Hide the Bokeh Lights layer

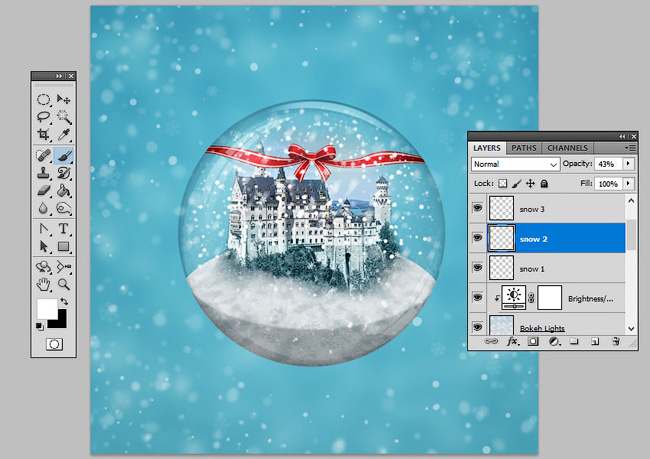tap(478, 327)
